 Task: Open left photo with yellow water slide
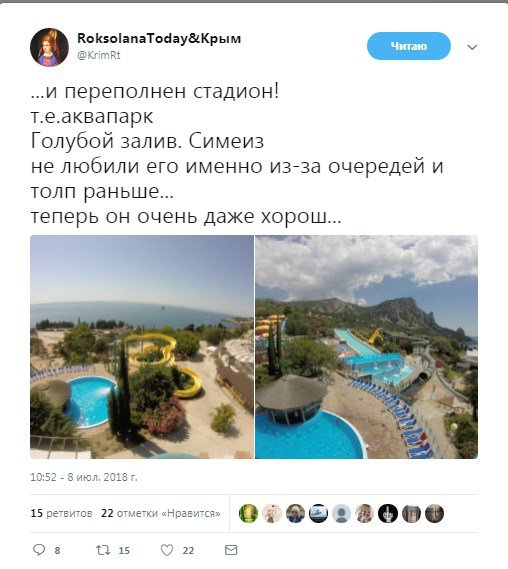(x=142, y=347)
